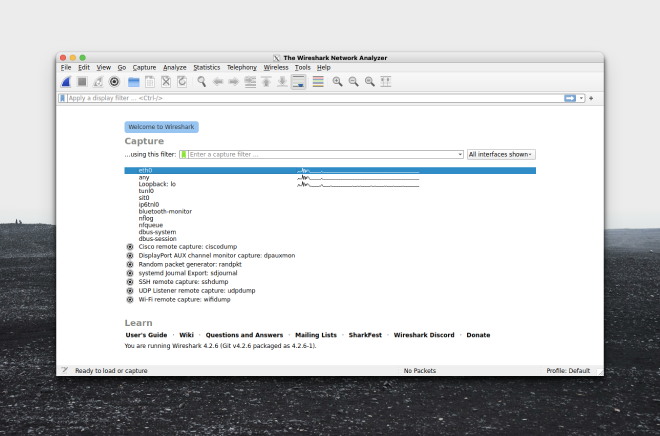Open a capture file with folder icon

click(133, 82)
